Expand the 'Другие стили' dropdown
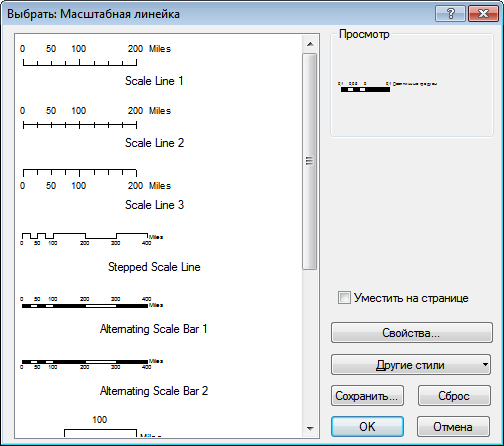The image size is (504, 446). [411, 365]
